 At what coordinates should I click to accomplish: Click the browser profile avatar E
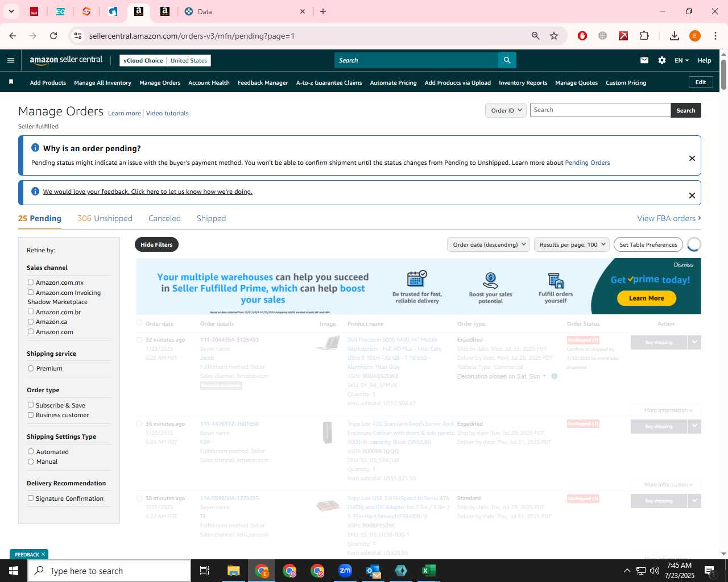pos(695,36)
